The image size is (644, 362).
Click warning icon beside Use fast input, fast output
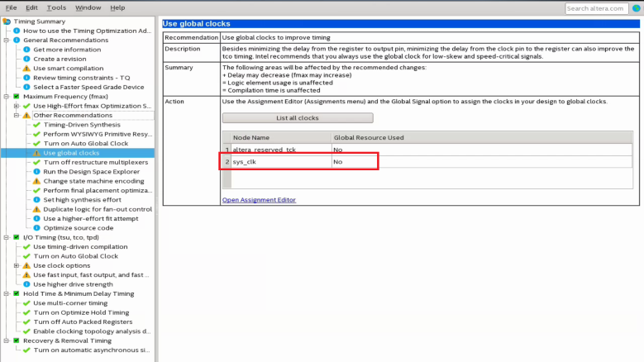pyautogui.click(x=26, y=275)
